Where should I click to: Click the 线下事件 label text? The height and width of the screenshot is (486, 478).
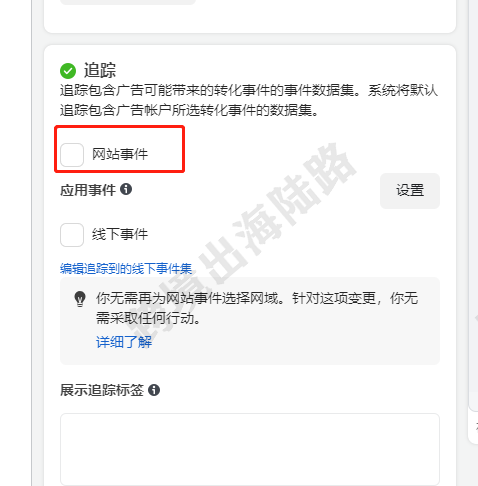120,234
